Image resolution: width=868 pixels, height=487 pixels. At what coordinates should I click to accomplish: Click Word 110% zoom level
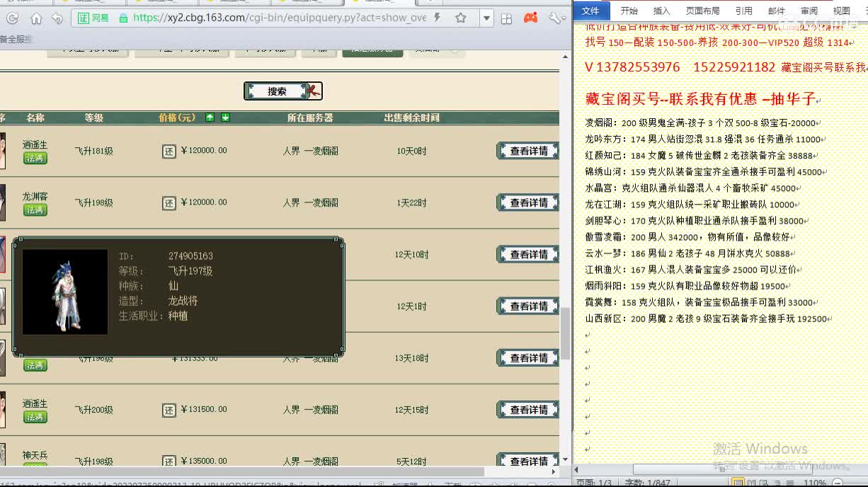pos(815,483)
